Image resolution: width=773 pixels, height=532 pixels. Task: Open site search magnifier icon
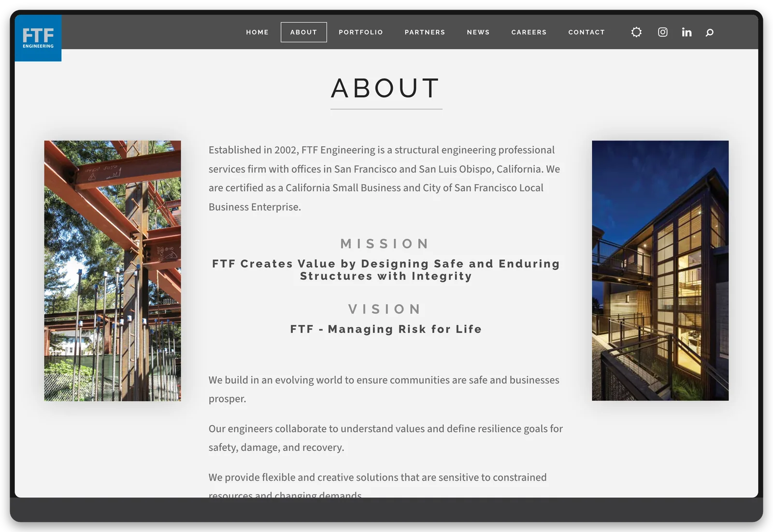[709, 32]
